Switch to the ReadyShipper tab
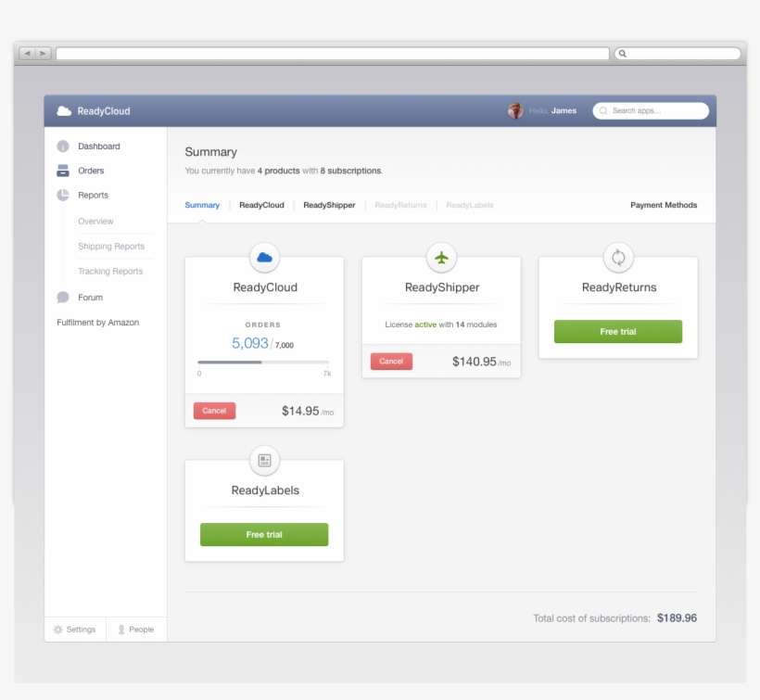The image size is (760, 700). point(328,205)
